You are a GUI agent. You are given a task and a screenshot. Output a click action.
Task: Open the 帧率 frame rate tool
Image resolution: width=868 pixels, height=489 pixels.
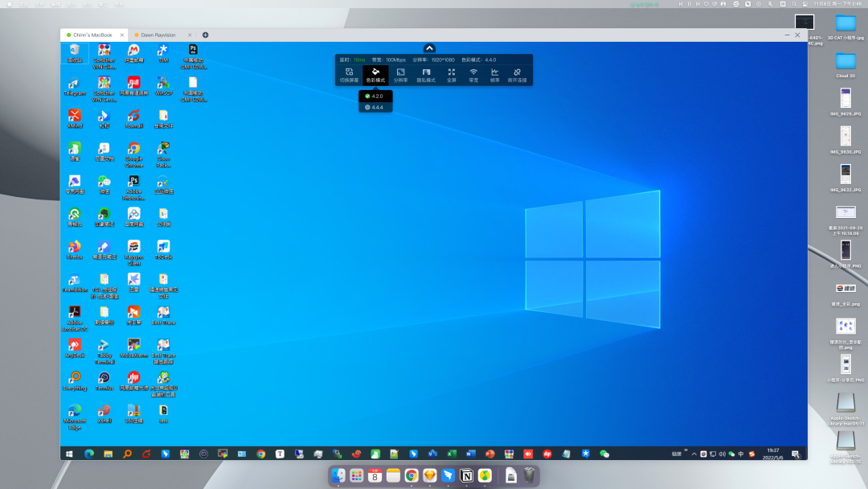495,76
